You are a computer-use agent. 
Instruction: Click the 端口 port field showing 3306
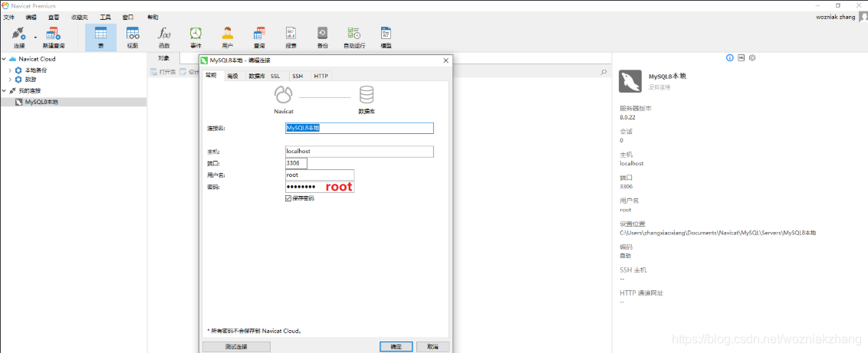pyautogui.click(x=296, y=164)
